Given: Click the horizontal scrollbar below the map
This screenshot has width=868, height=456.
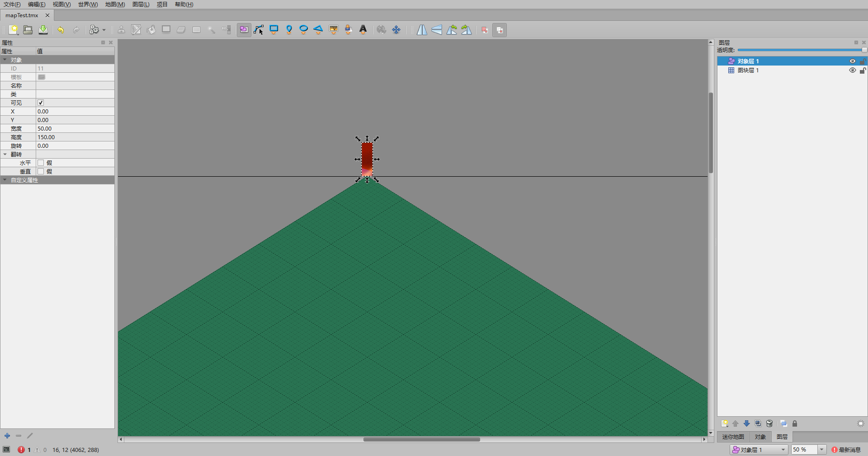Looking at the screenshot, I should pyautogui.click(x=422, y=439).
